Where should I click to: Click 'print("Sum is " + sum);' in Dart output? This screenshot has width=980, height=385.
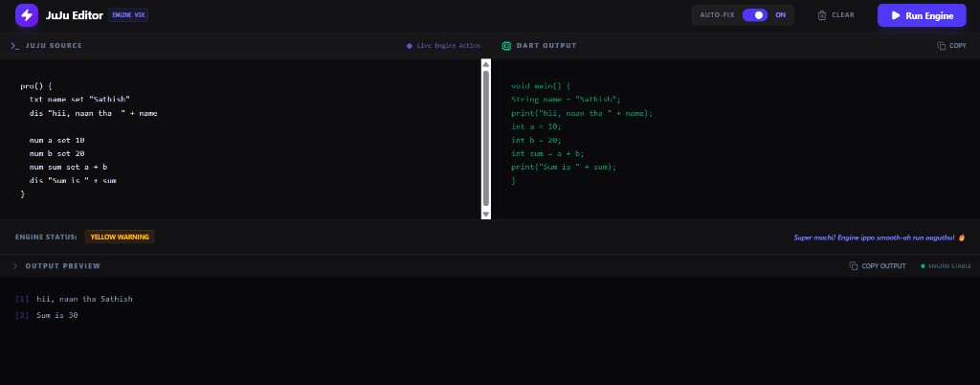[564, 167]
